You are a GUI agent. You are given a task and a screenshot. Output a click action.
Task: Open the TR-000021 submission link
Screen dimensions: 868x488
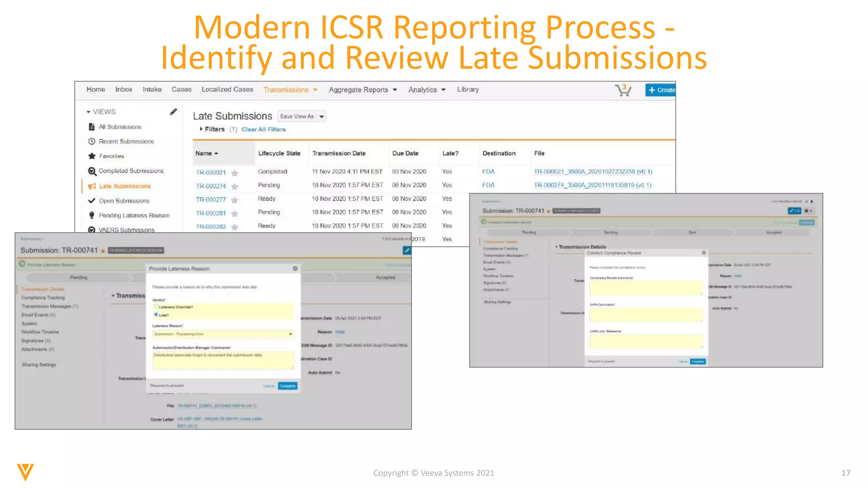point(211,172)
